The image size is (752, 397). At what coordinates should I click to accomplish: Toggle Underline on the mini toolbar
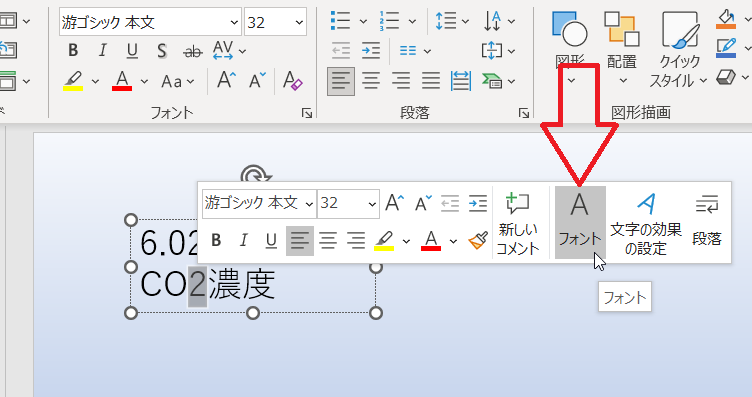(271, 240)
